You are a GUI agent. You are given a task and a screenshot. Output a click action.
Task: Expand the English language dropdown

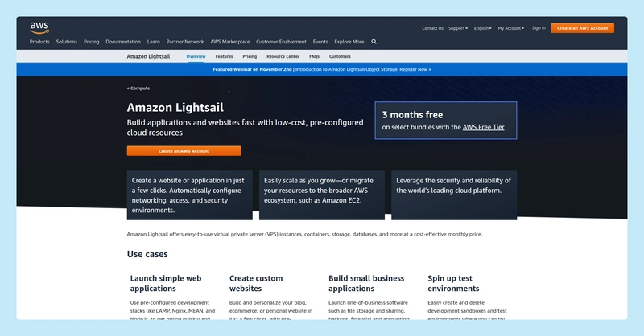pos(482,28)
